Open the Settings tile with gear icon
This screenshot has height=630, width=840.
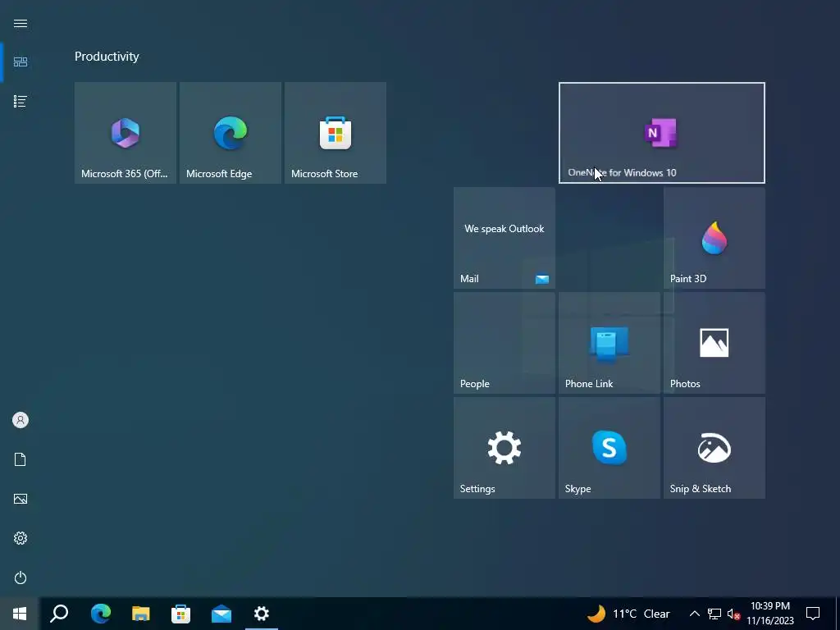pos(504,448)
